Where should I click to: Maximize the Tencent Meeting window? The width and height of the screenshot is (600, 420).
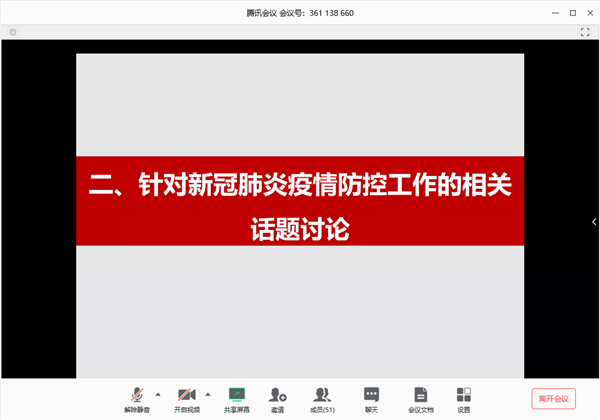(x=572, y=13)
